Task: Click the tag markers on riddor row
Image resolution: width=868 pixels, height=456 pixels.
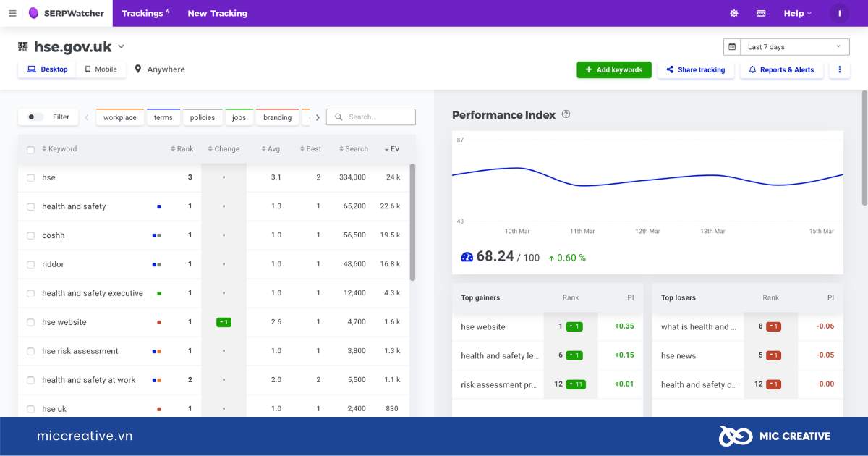Action: (x=156, y=264)
